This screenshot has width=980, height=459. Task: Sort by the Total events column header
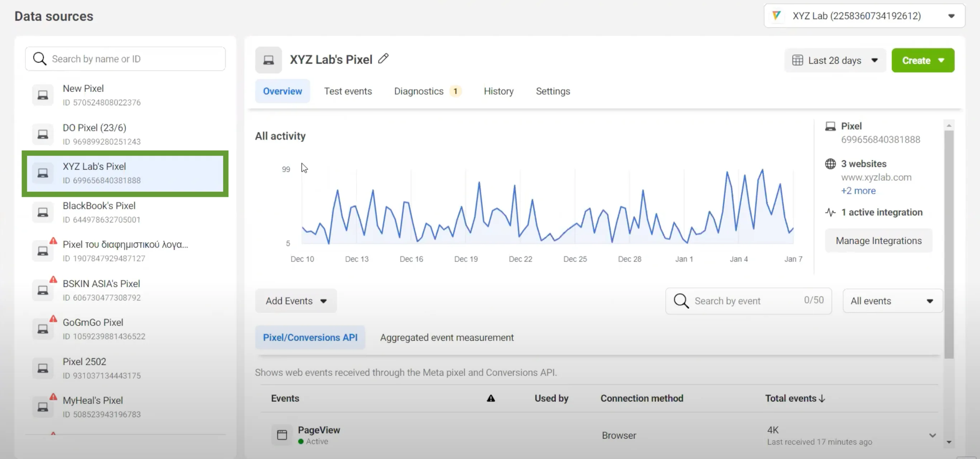click(x=795, y=398)
